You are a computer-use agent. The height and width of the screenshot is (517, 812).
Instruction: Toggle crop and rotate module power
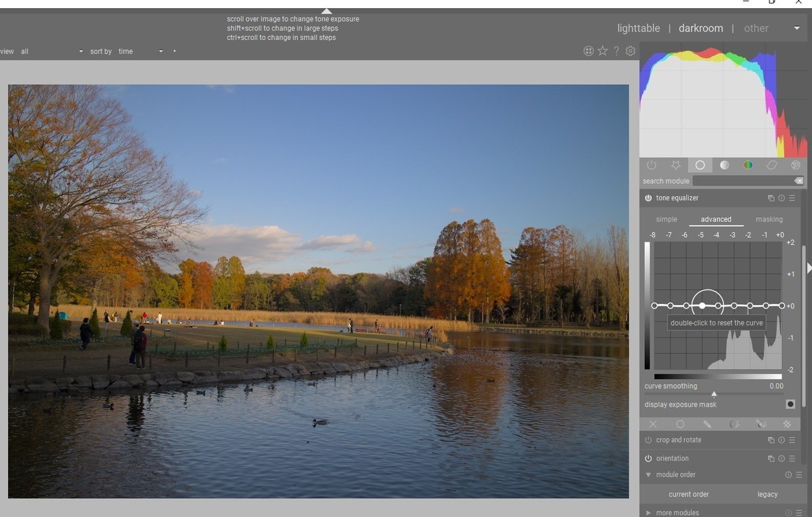(648, 440)
